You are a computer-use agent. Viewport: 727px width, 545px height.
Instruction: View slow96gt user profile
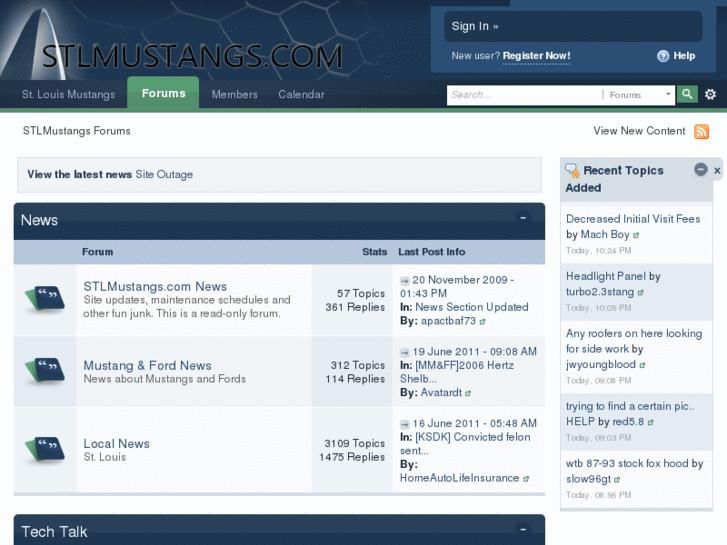point(588,480)
